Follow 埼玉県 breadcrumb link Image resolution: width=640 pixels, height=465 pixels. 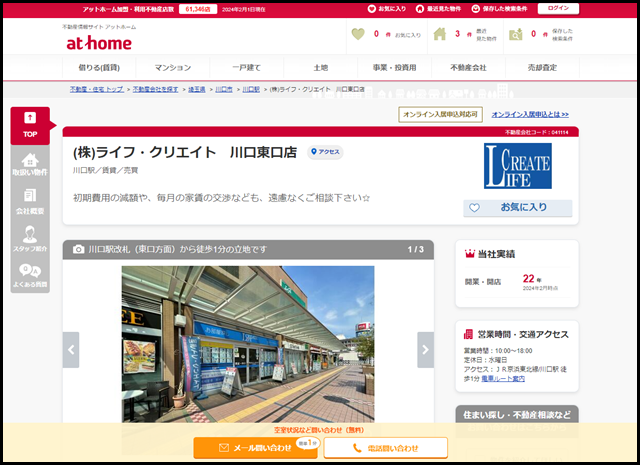[197, 89]
